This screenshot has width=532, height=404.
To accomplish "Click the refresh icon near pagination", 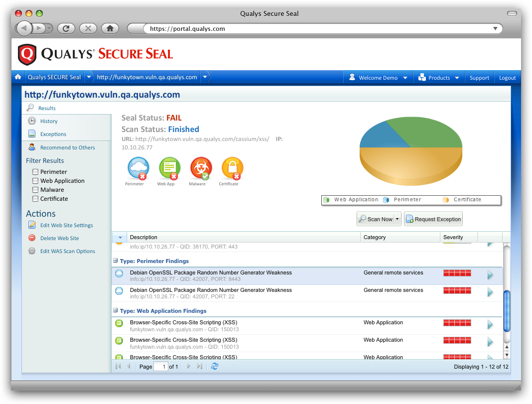I will coord(214,366).
